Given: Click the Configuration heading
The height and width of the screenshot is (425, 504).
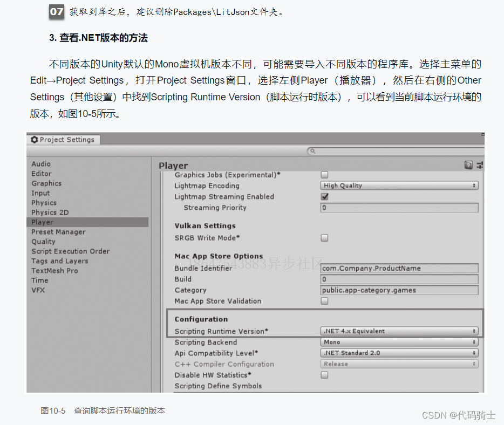Looking at the screenshot, I should [201, 319].
